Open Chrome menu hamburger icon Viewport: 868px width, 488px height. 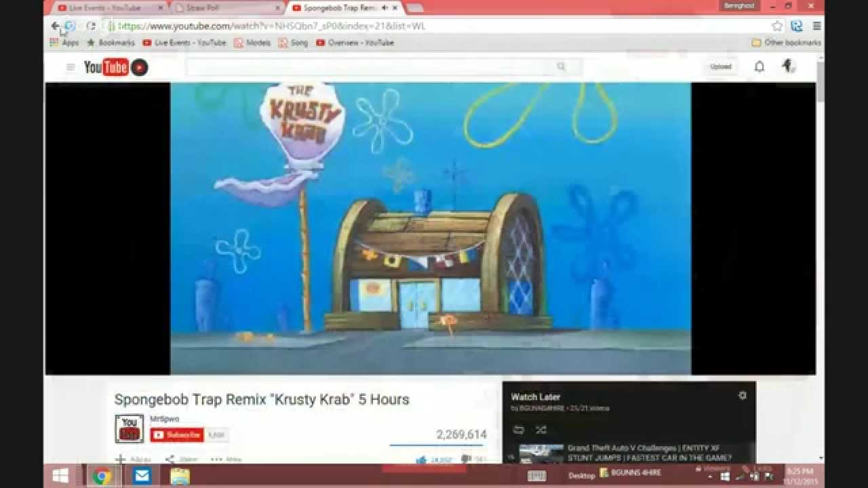coord(816,26)
